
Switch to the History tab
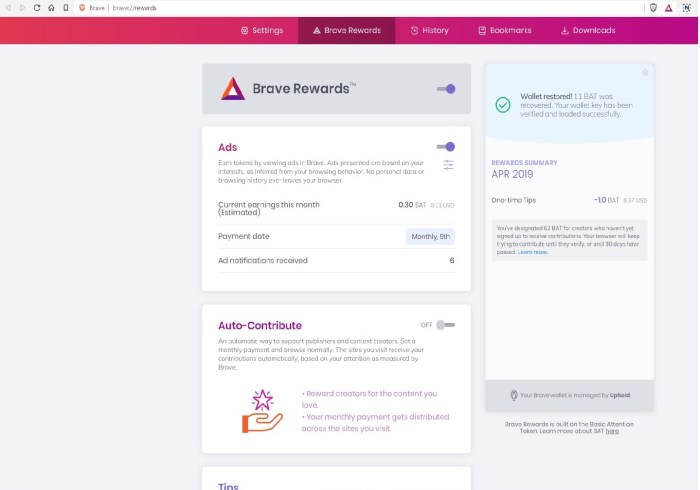[429, 30]
